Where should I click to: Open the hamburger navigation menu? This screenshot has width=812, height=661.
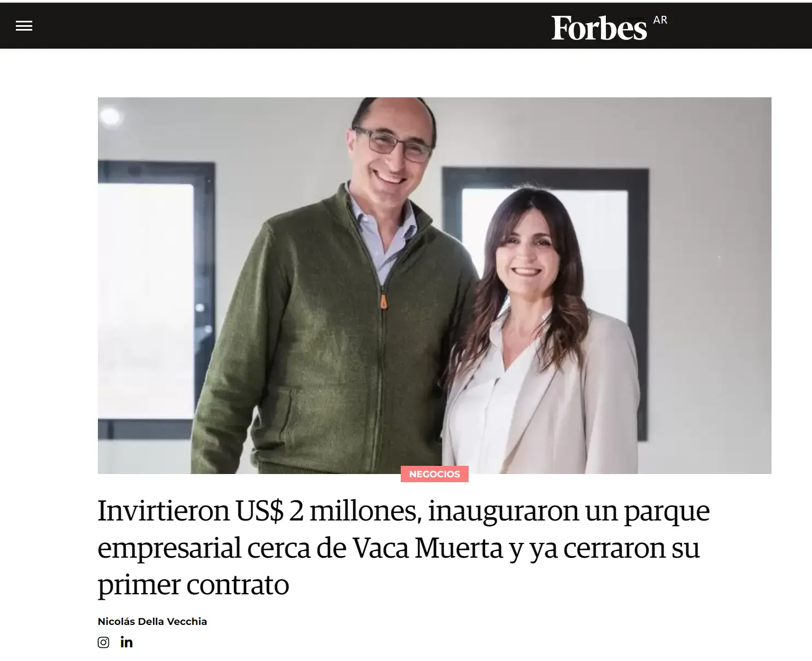pos(24,26)
